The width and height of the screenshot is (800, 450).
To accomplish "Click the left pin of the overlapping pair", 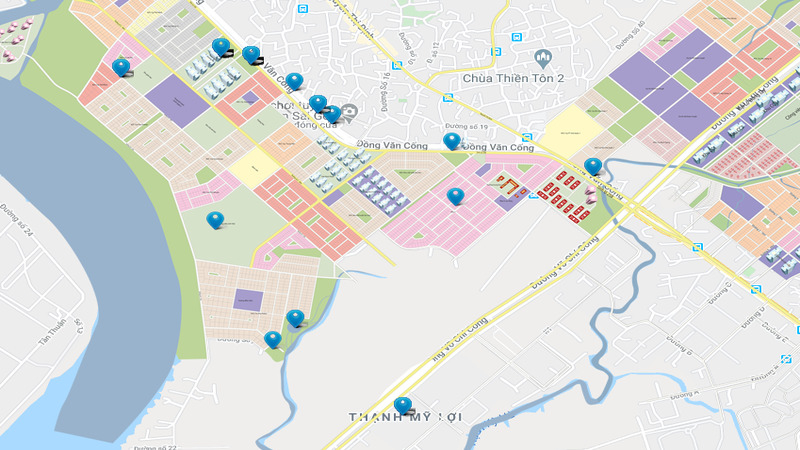I will [318, 104].
